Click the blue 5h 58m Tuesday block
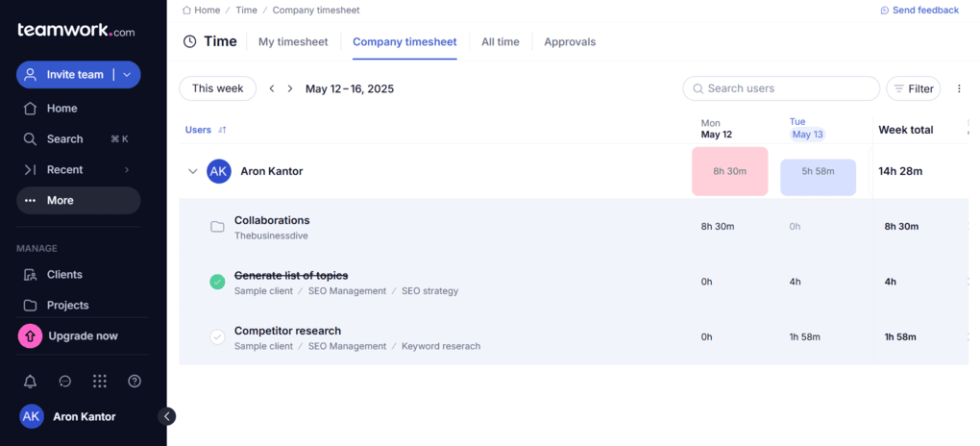Image resolution: width=980 pixels, height=446 pixels. click(818, 178)
